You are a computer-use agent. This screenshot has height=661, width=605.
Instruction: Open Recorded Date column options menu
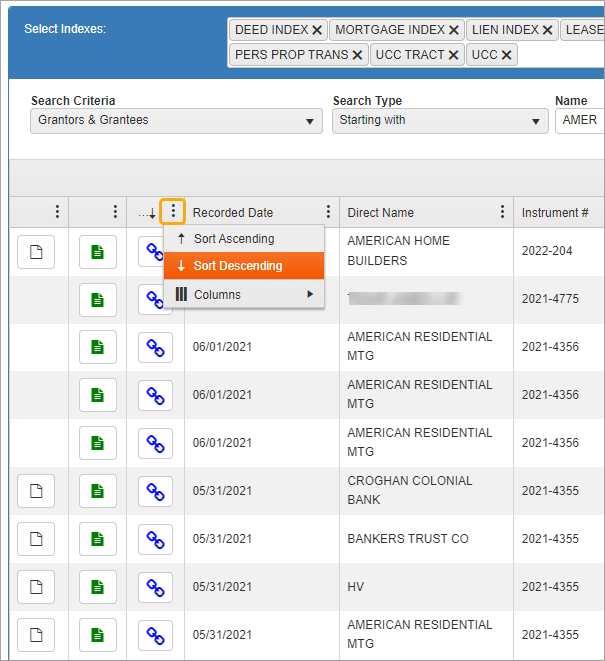pyautogui.click(x=328, y=212)
